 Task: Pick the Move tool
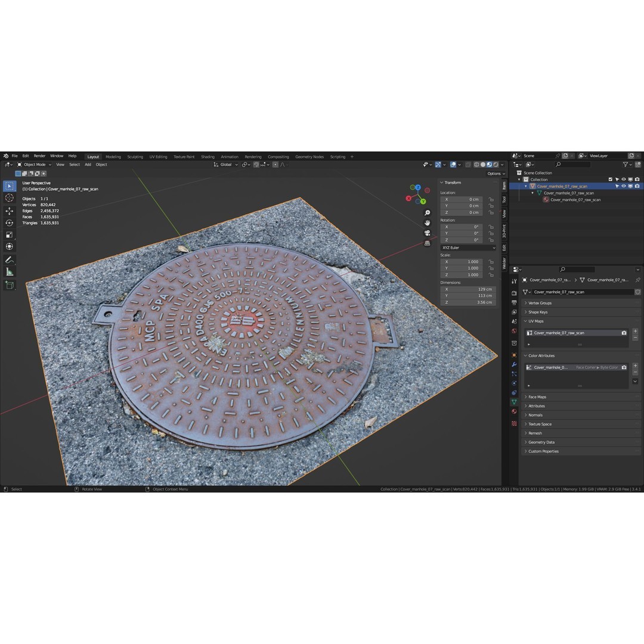pyautogui.click(x=10, y=210)
